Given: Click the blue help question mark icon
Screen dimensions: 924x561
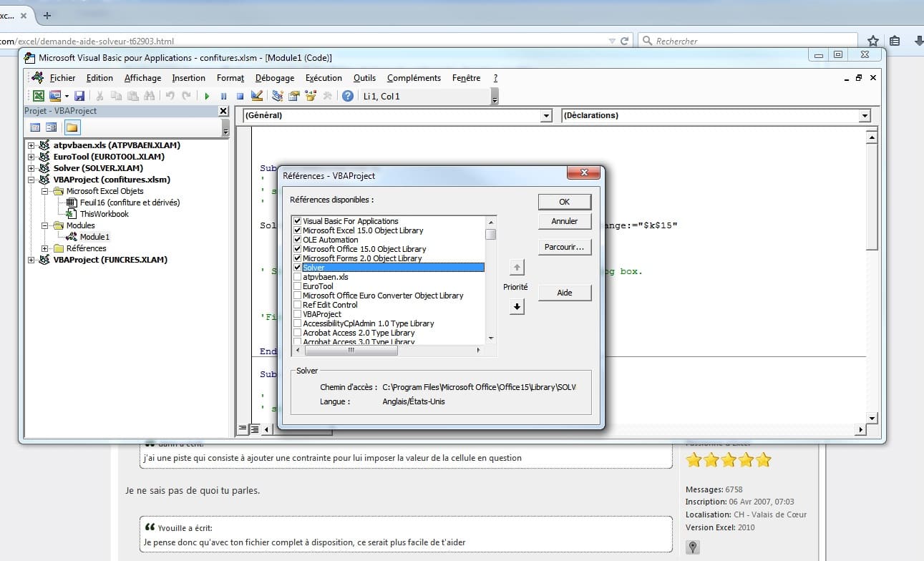Looking at the screenshot, I should tap(348, 96).
